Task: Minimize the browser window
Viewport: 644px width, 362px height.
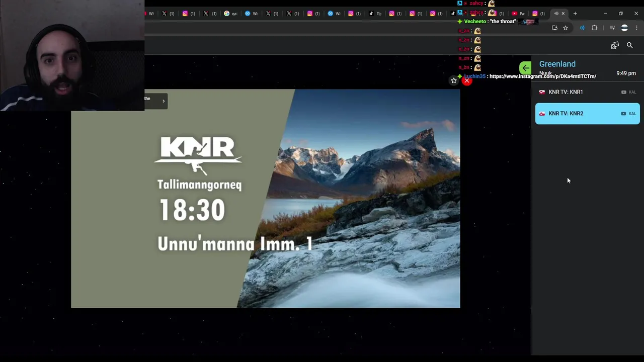Action: [x=605, y=14]
